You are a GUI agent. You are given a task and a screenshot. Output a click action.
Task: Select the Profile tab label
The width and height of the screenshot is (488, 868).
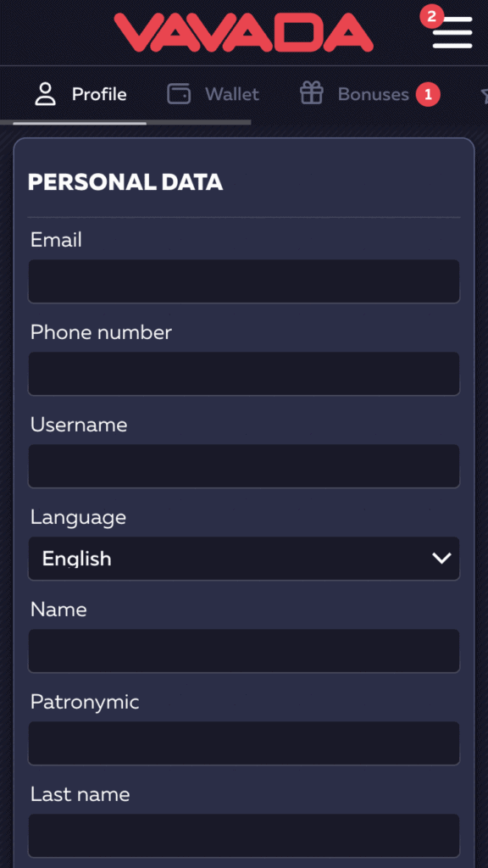99,95
